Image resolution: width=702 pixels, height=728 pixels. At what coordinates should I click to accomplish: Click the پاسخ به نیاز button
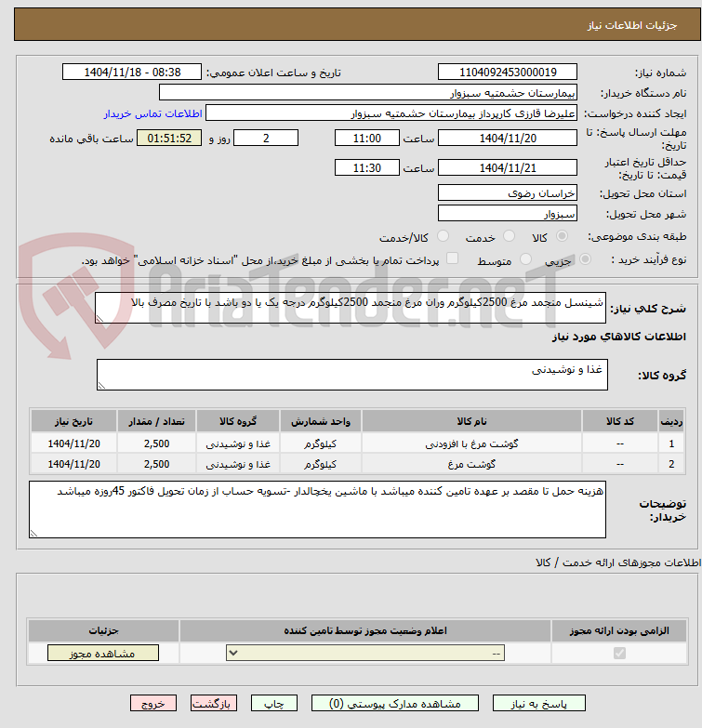[538, 704]
